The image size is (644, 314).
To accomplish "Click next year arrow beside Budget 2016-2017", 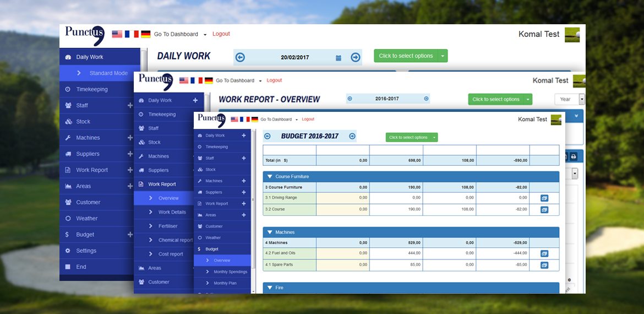I will 352,136.
